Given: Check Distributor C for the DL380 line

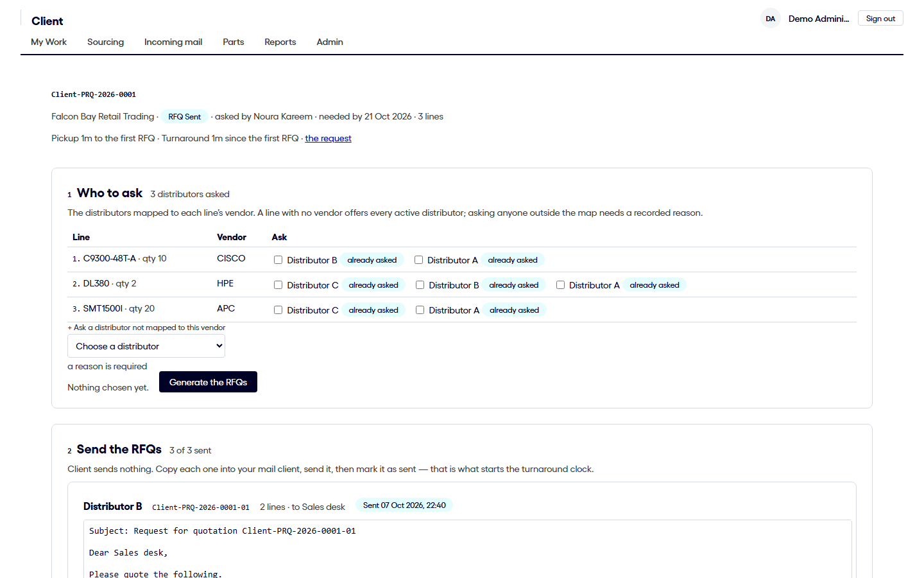Looking at the screenshot, I should pyautogui.click(x=278, y=285).
